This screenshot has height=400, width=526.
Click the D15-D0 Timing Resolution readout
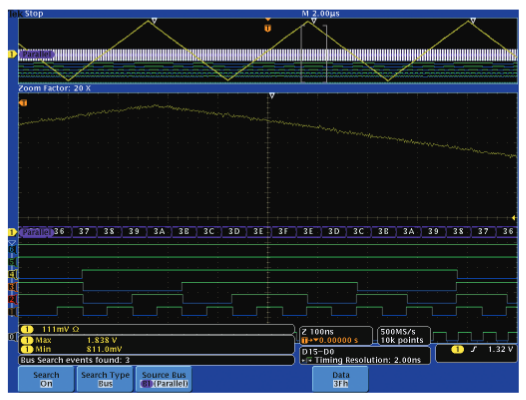(x=365, y=356)
